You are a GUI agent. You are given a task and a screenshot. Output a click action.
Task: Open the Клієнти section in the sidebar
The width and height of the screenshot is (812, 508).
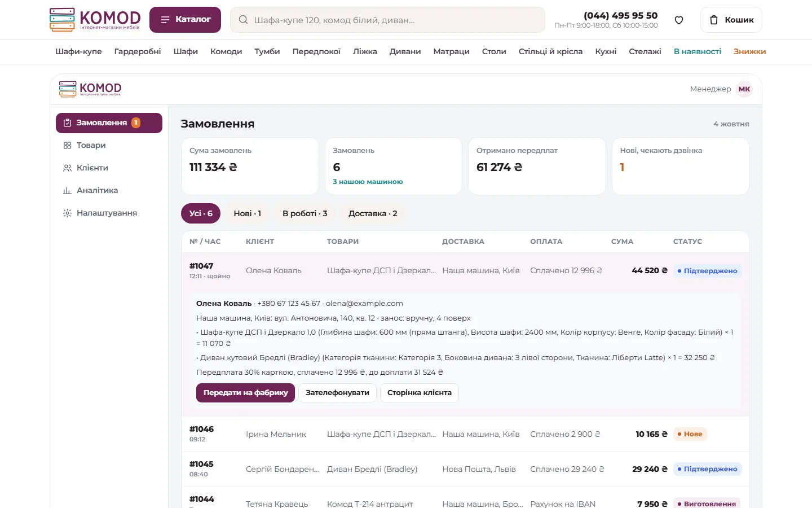point(109,168)
